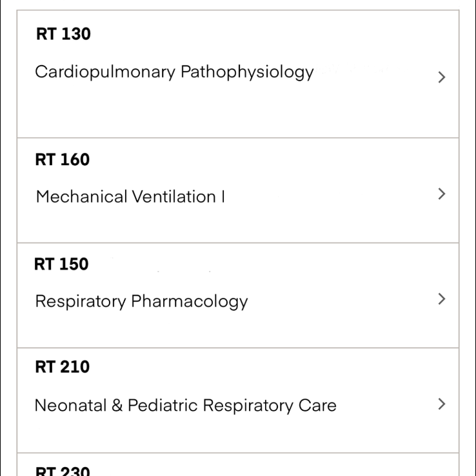
Task: Open Mechanical Ventilation I via its chevron
Action: tap(441, 193)
